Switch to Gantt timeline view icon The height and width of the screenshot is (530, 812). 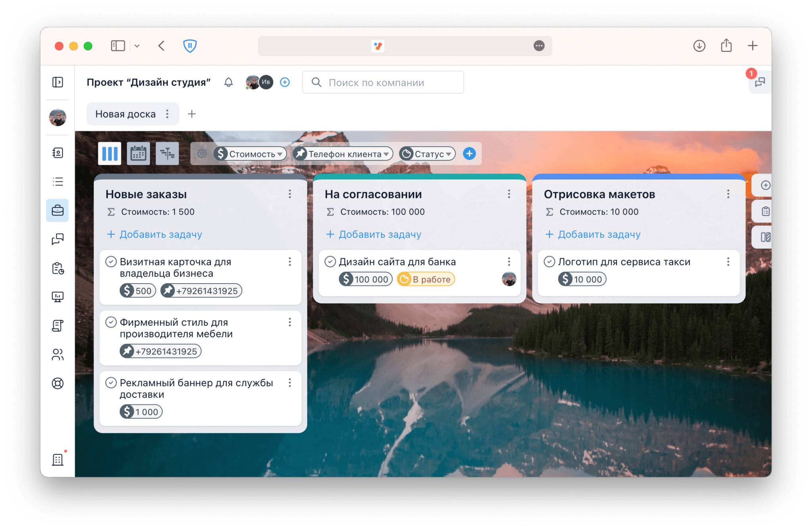167,154
